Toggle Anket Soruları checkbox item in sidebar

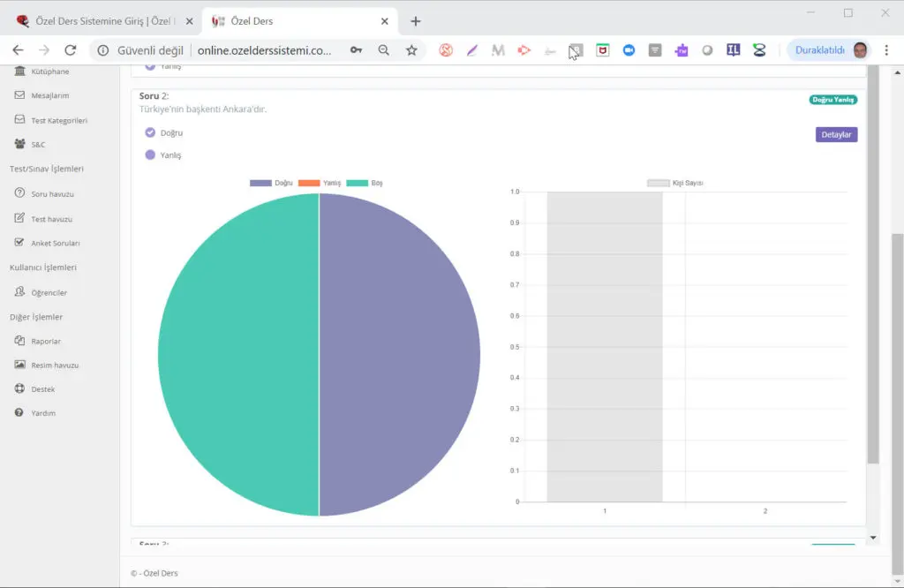tap(20, 243)
